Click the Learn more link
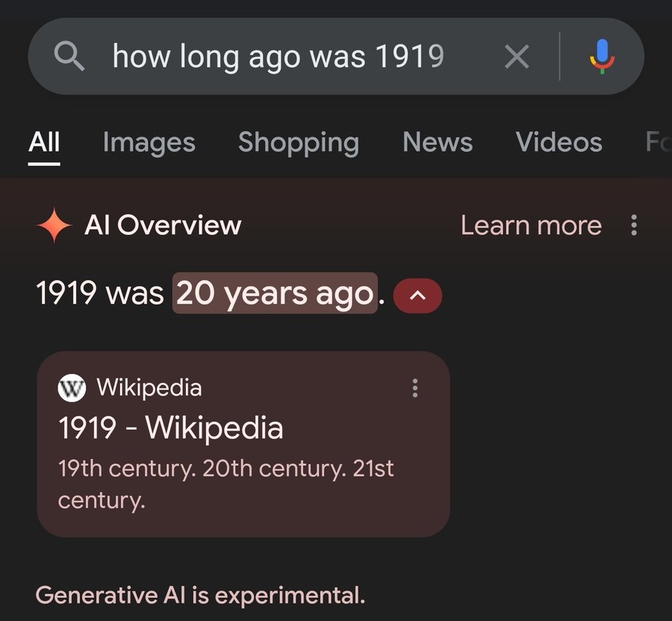 (x=531, y=225)
